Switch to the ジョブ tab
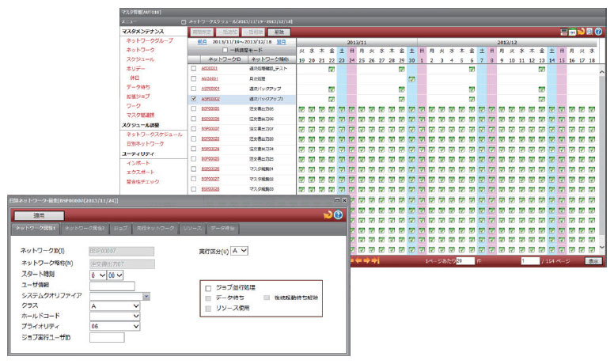 (x=120, y=229)
